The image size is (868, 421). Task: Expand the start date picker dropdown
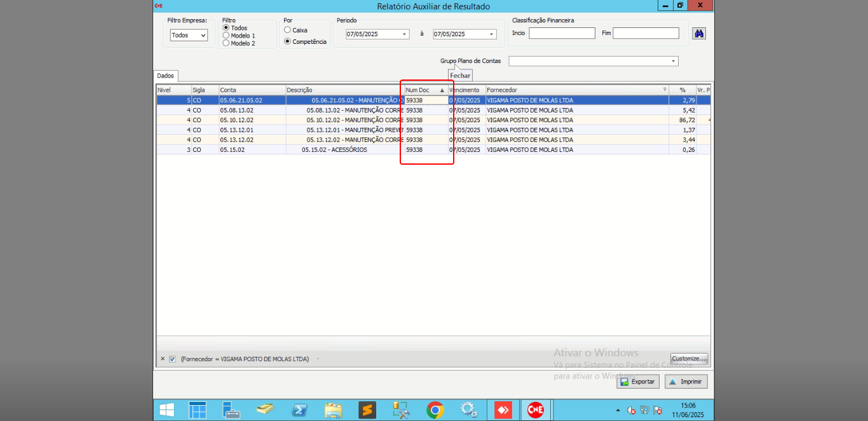[404, 34]
